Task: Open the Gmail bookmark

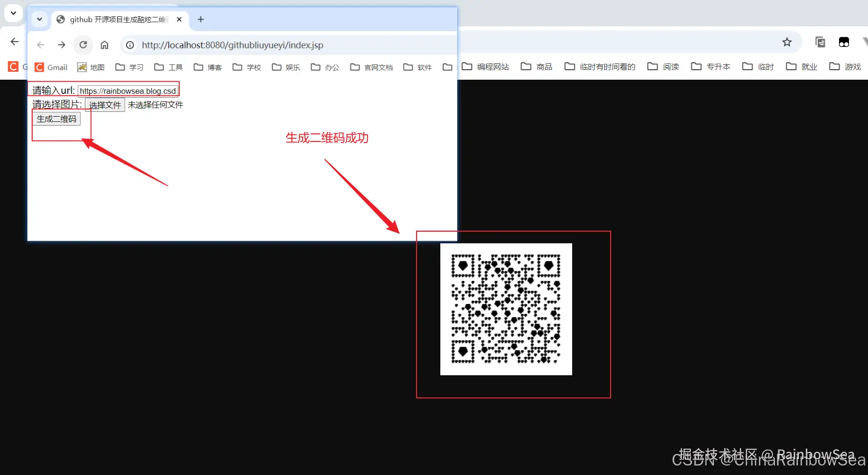Action: pos(51,67)
